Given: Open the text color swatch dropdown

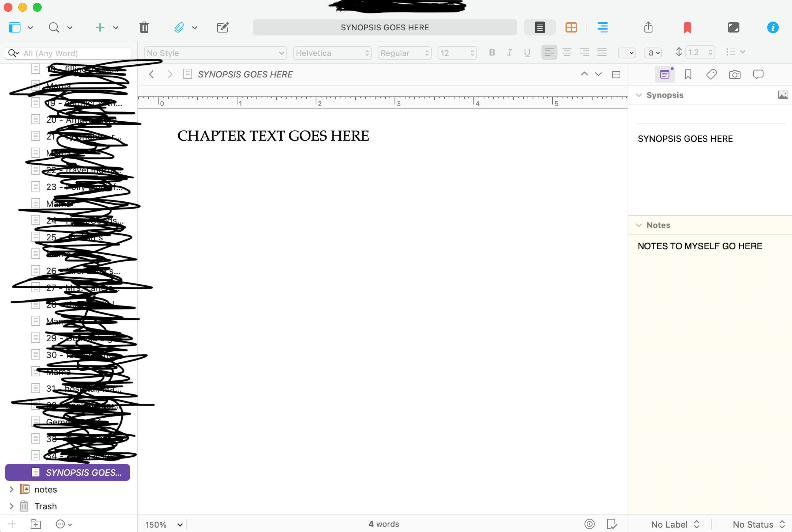Looking at the screenshot, I should (627, 53).
